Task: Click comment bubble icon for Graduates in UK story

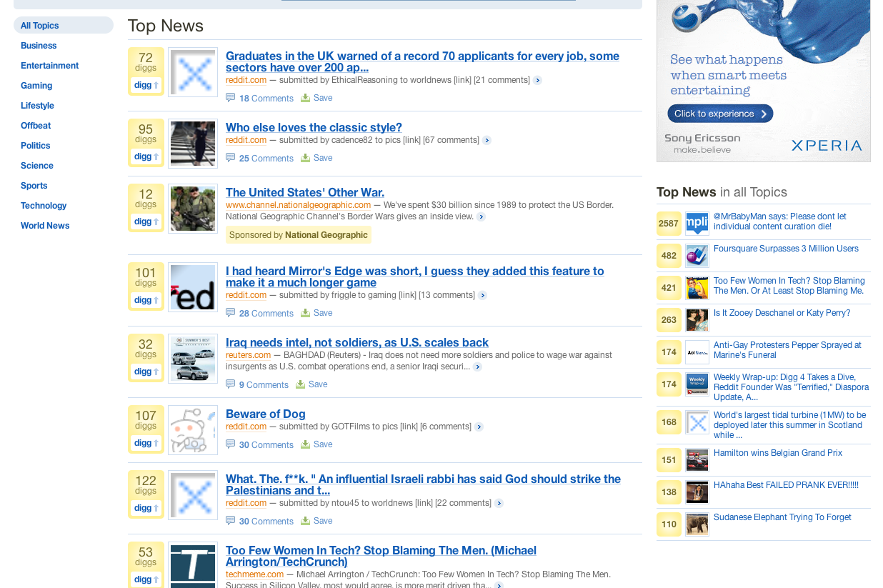Action: pyautogui.click(x=230, y=98)
